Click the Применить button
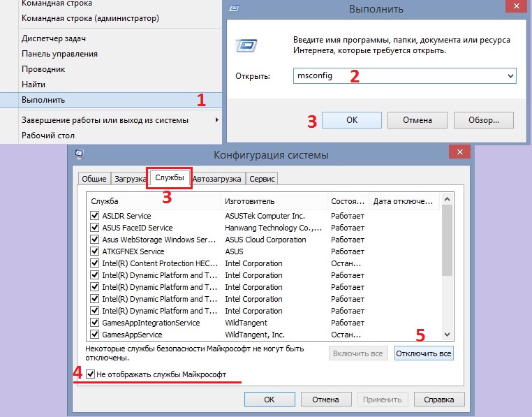 (x=383, y=400)
